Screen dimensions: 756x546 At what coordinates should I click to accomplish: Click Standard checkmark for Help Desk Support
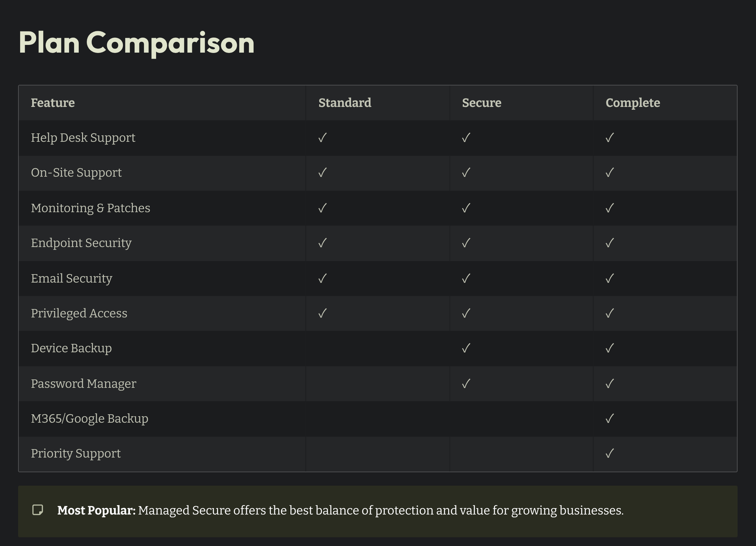(323, 138)
